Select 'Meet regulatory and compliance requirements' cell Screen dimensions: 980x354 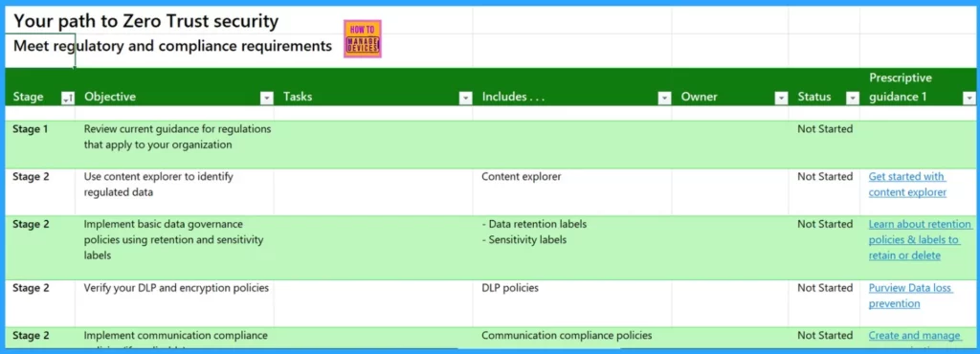(172, 46)
